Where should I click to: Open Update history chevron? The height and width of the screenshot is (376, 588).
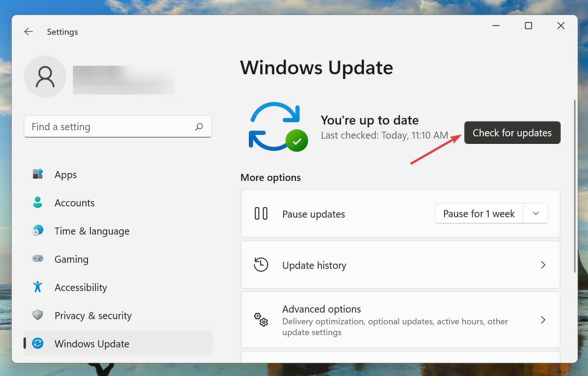coord(543,265)
